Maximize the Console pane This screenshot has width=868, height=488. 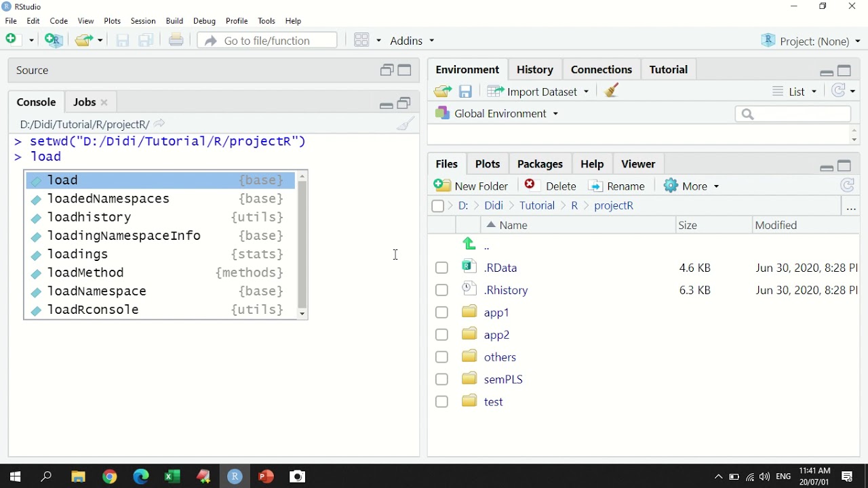[x=404, y=103]
